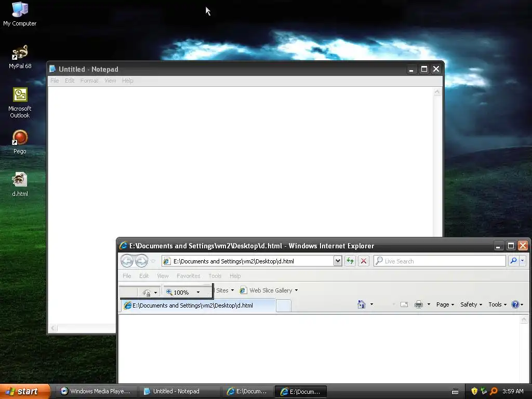Select the Microsoft Outlook desktop icon
532x399 pixels.
[20, 103]
